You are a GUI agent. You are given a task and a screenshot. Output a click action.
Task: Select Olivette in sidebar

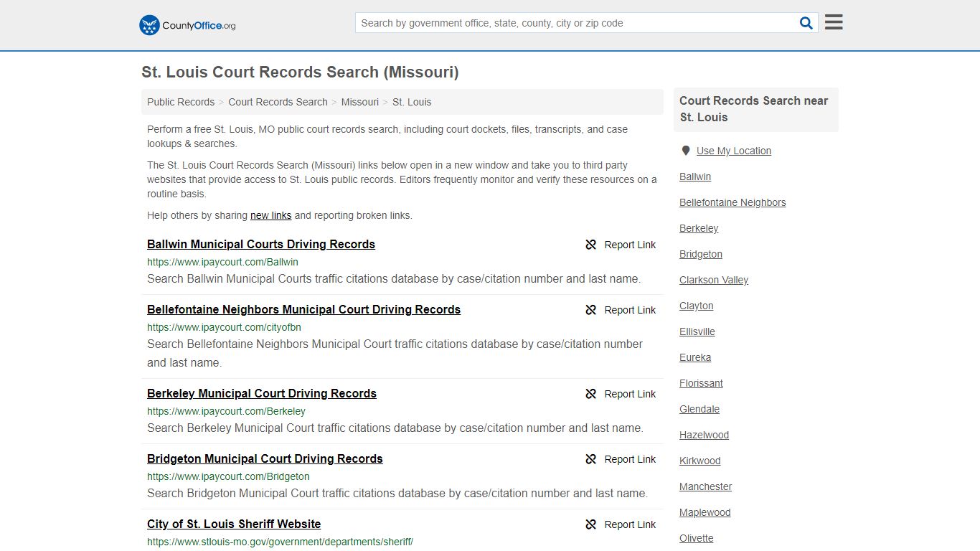click(x=697, y=538)
